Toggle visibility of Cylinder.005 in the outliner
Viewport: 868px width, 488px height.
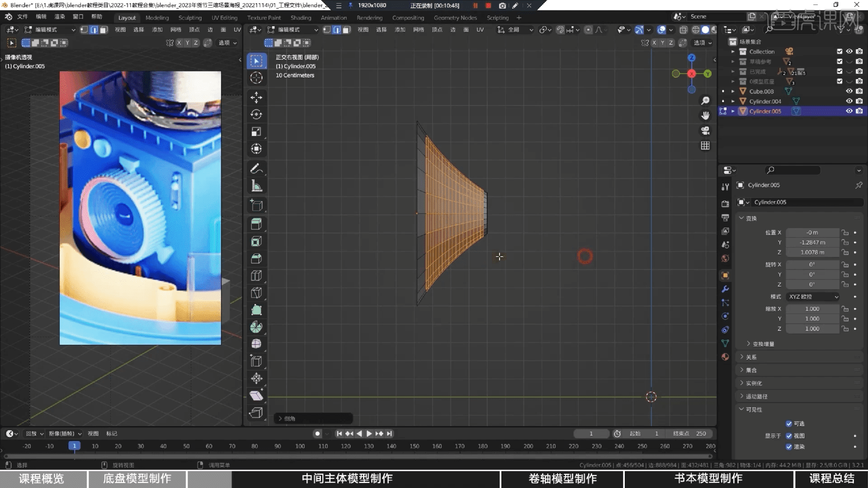pos(849,111)
